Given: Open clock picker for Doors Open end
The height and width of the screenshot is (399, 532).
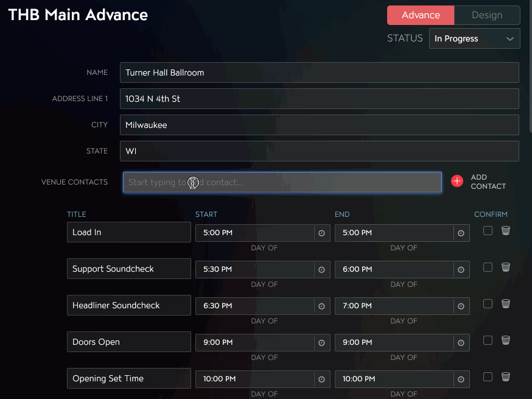Looking at the screenshot, I should 461,342.
